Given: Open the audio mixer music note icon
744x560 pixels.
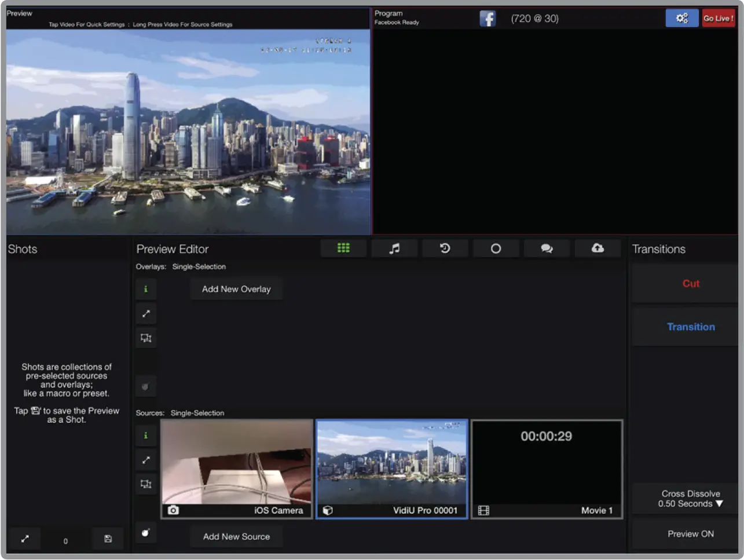Looking at the screenshot, I should (x=394, y=248).
